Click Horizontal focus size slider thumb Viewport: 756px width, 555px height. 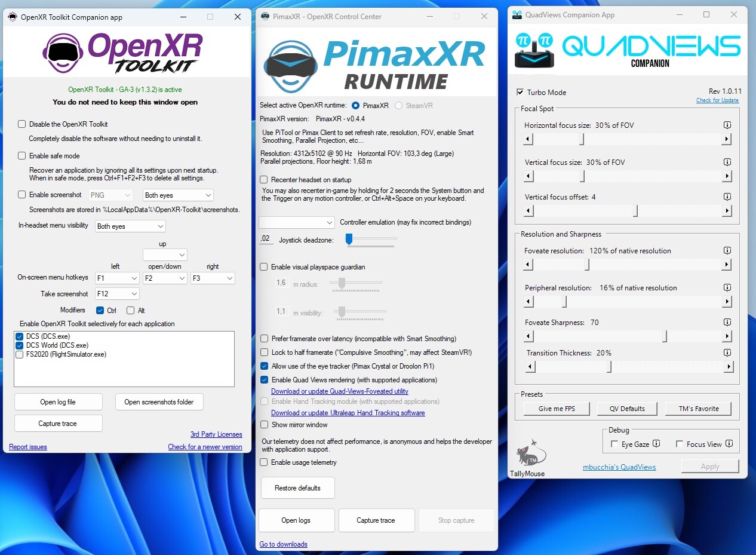tap(582, 139)
